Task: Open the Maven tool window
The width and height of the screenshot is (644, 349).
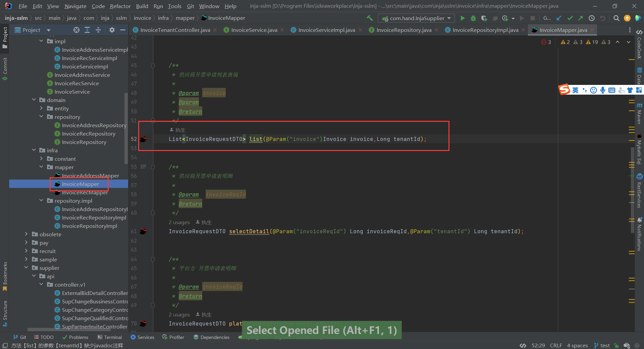Action: pyautogui.click(x=639, y=113)
